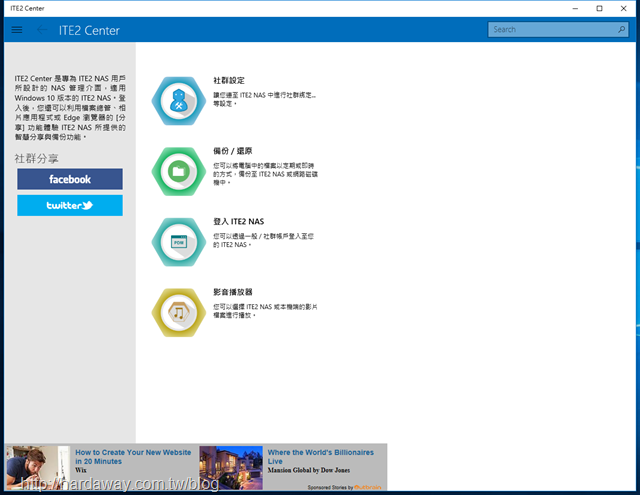Click the 社群設定 description text
640x495 pixels.
(x=264, y=99)
